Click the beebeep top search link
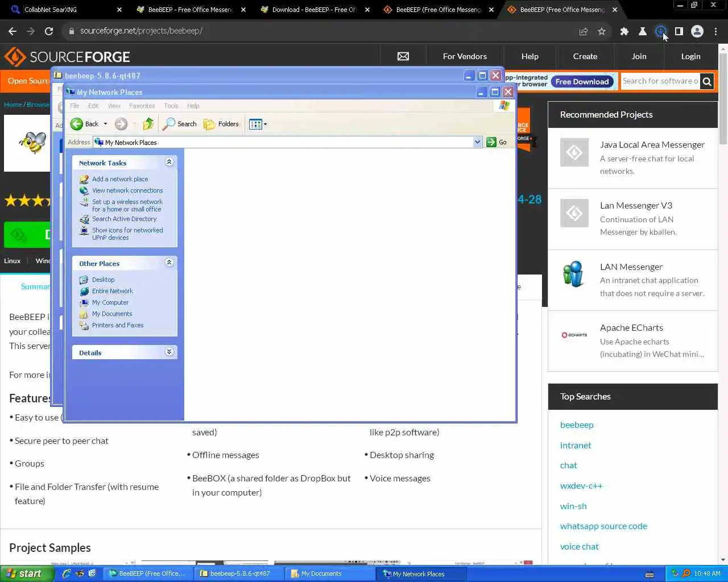The height and width of the screenshot is (582, 728). [x=577, y=425]
